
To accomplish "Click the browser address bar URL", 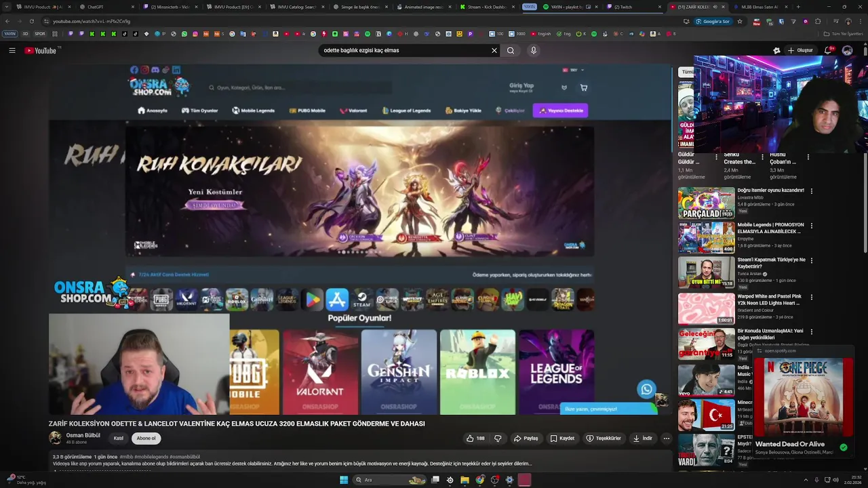I will point(92,21).
